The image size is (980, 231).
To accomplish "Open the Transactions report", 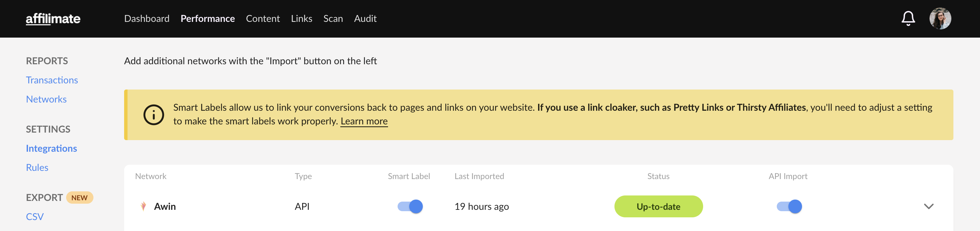I will [52, 80].
